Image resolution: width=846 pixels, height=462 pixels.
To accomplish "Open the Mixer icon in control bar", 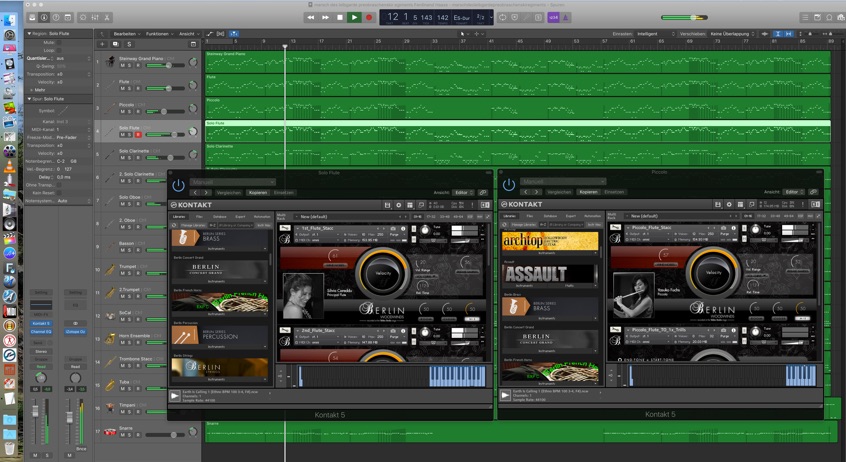I will pos(95,17).
